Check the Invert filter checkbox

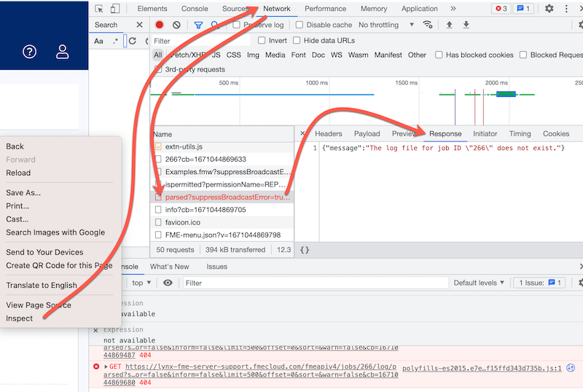[x=262, y=40]
